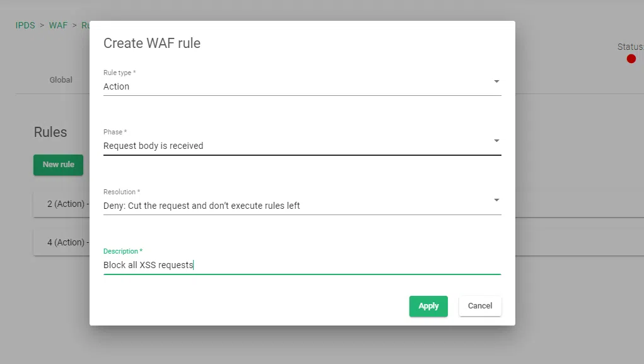Screen dimensions: 644x364
Task: Open the Resolution selector showing Deny option
Action: tap(296, 206)
